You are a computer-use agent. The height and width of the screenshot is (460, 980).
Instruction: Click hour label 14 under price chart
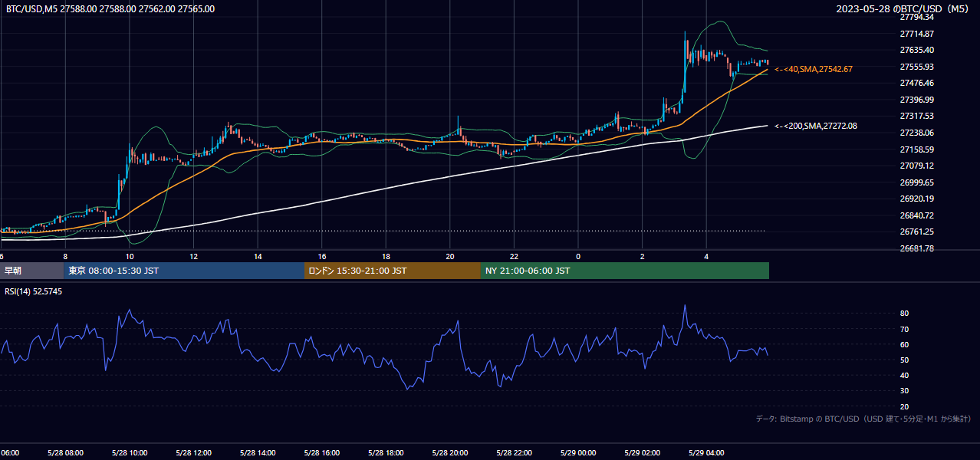(258, 256)
